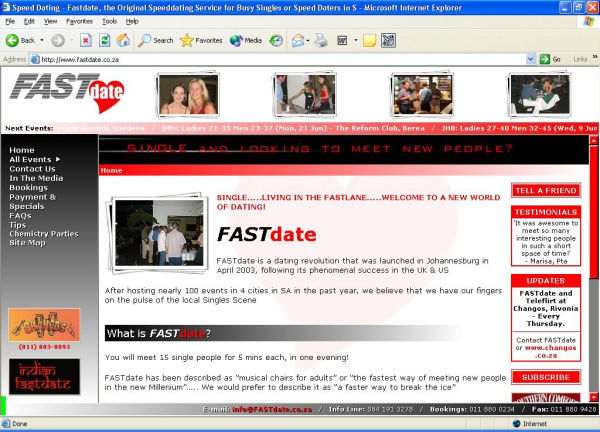The image size is (600, 432).
Task: Open the History icon
Action: coord(276,40)
